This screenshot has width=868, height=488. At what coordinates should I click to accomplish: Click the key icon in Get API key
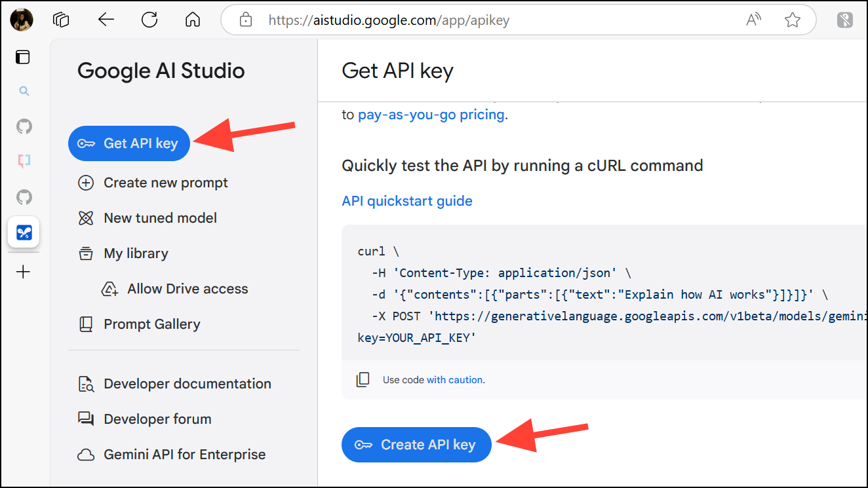coord(86,144)
